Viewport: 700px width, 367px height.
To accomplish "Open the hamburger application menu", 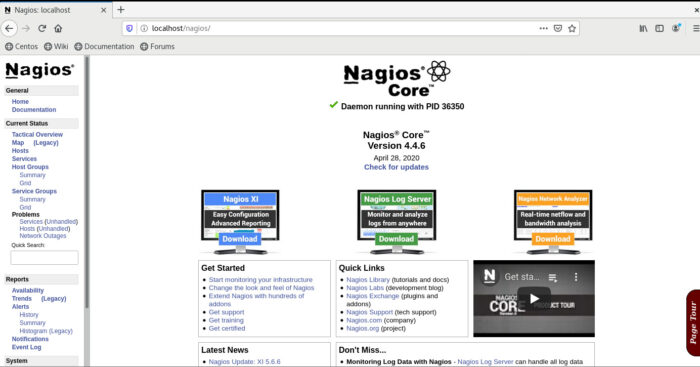I will tap(696, 29).
